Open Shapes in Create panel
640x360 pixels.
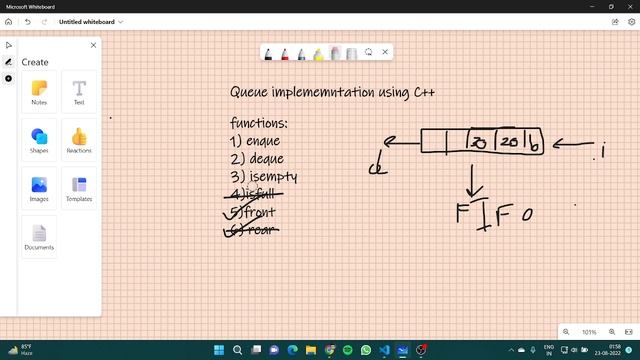(x=39, y=140)
